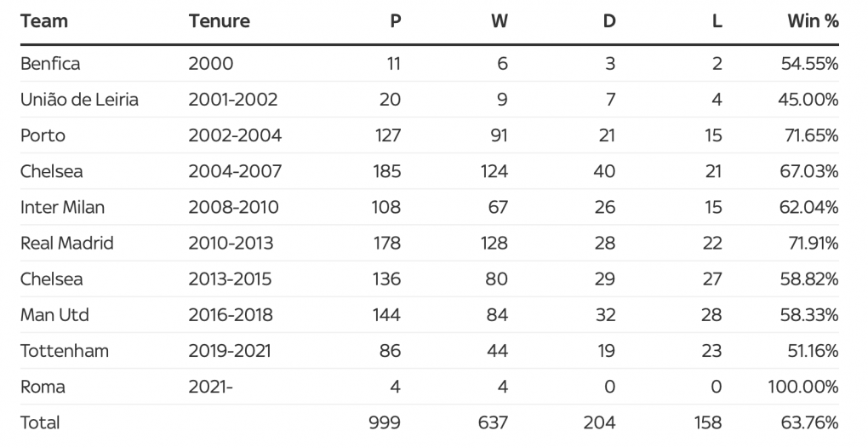Select the Benfica team cell
Viewport: 868px width, 448px height.
pos(50,64)
